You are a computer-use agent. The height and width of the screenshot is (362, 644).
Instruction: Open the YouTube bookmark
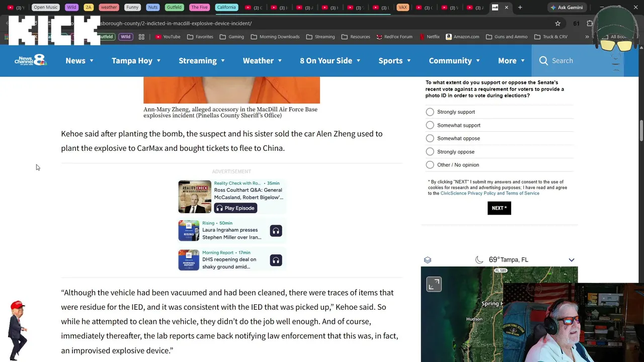click(x=168, y=37)
